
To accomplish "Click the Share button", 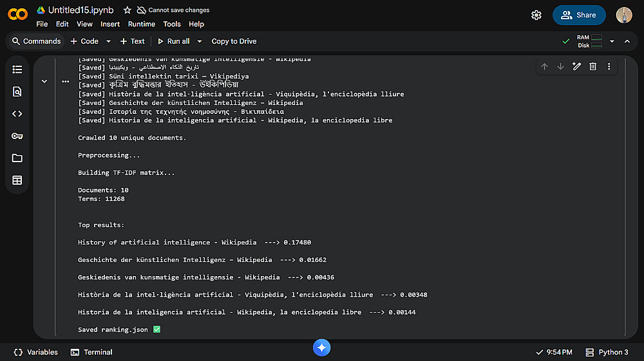I will (x=579, y=15).
